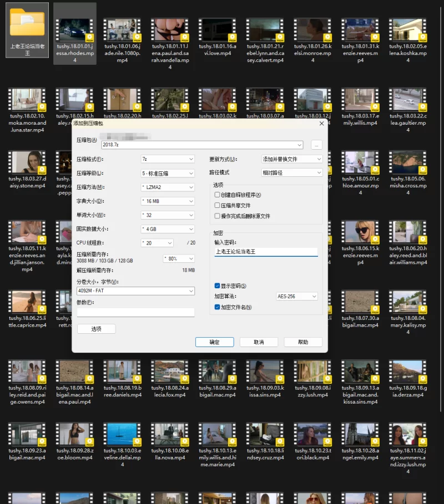Select video file tushy.18.08.19.bree.daniels.mp4
This screenshot has width=444, height=504.
(122, 379)
